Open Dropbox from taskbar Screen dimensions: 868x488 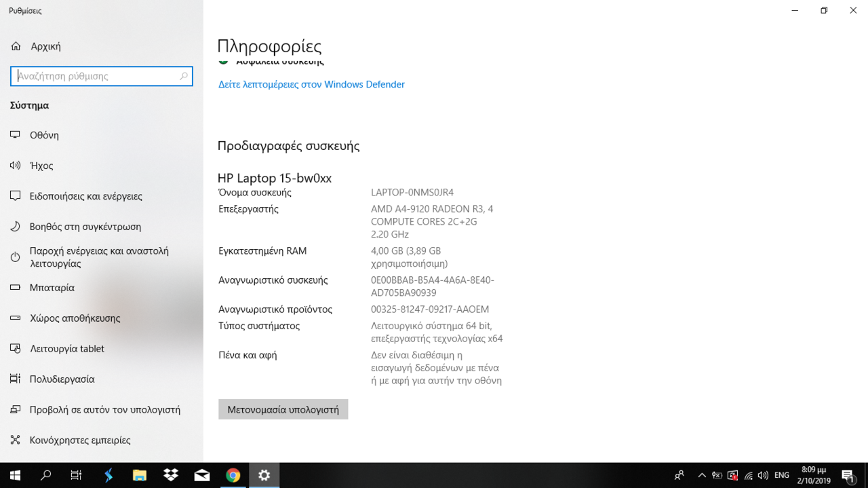click(x=171, y=475)
